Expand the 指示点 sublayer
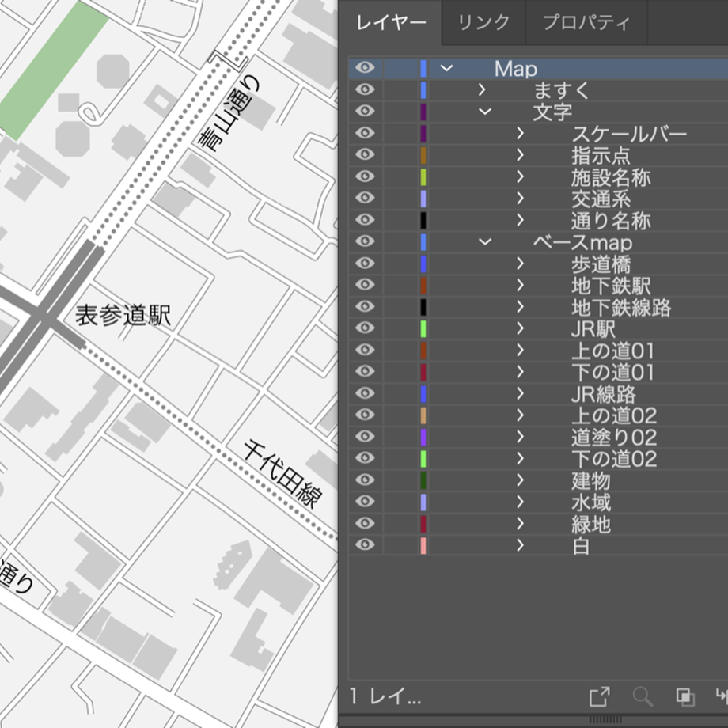This screenshot has height=728, width=728. pyautogui.click(x=521, y=155)
